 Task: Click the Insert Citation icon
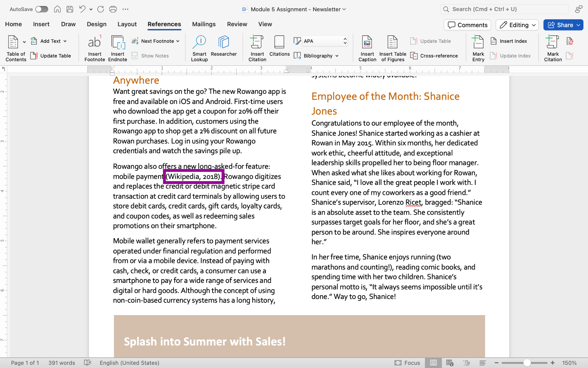click(257, 42)
